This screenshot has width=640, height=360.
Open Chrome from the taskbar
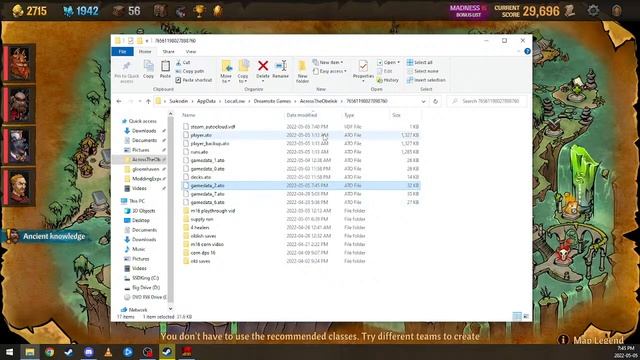pyautogui.click(x=49, y=352)
